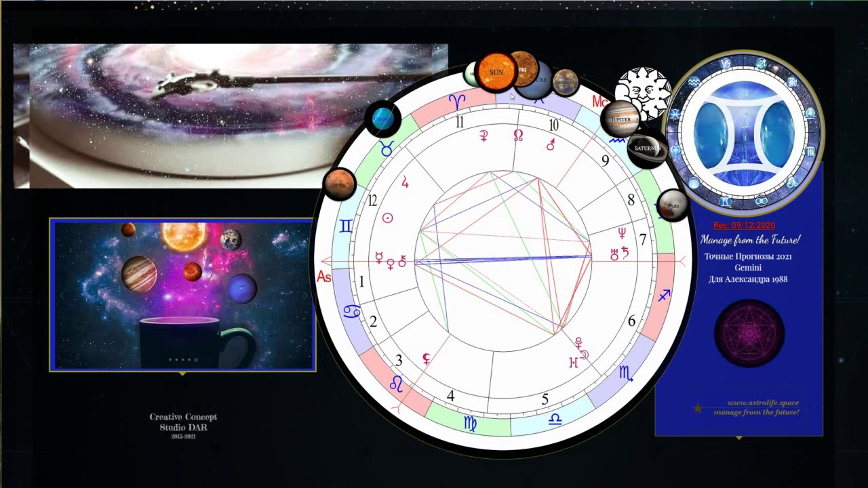The image size is (868, 488).
Task: Select the ringed Saturnus planet ball
Action: (648, 148)
